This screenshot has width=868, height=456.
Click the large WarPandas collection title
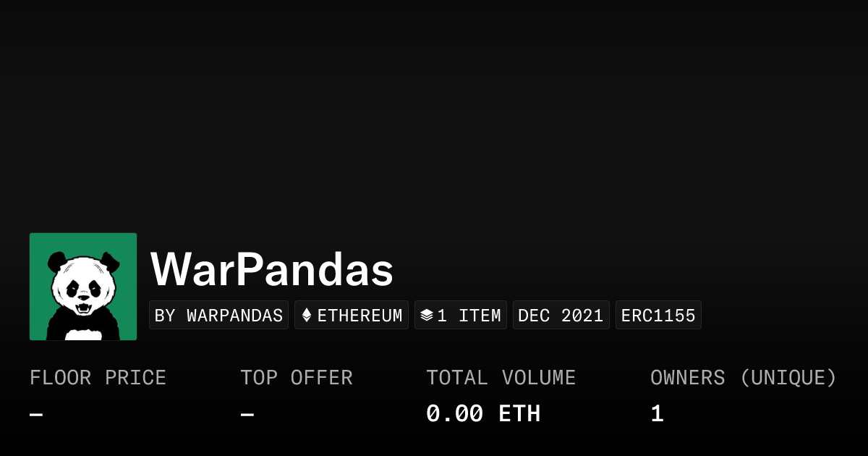coord(272,271)
